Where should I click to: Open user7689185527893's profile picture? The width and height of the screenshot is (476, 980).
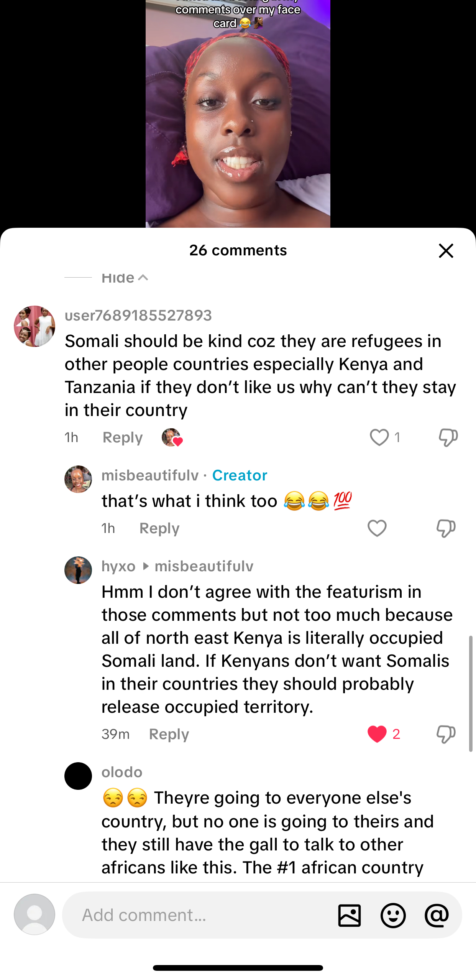click(x=34, y=326)
